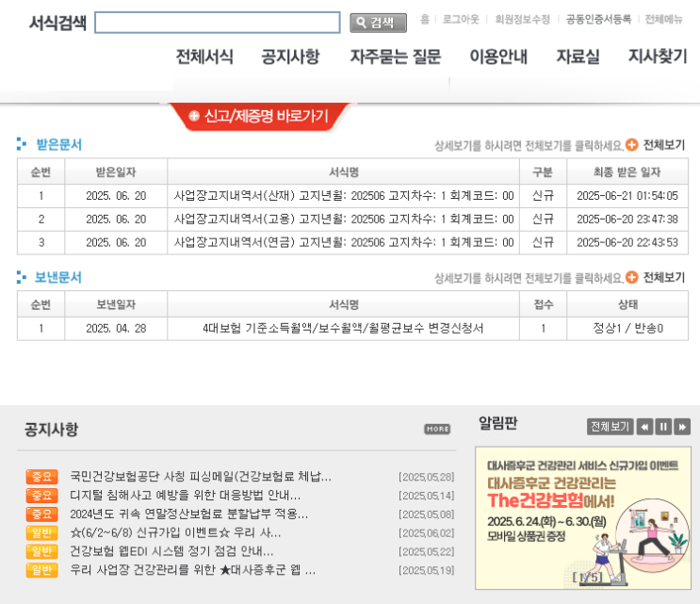Go to previous 알림판 banner
Image resolution: width=700 pixels, height=604 pixels.
(x=644, y=427)
